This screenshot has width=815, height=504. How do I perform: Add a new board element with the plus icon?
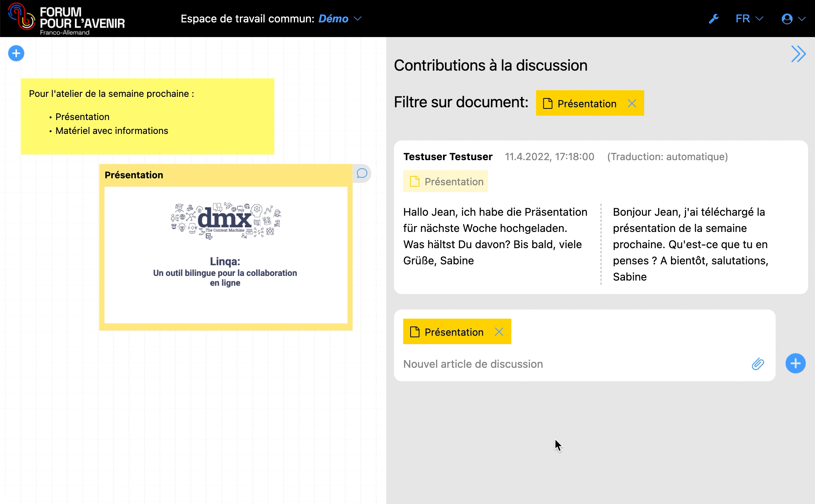pos(15,53)
